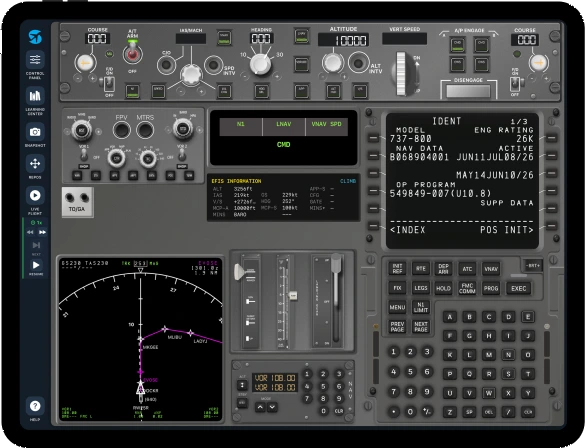Click the CDU -BRT+ brightness control

(x=532, y=266)
